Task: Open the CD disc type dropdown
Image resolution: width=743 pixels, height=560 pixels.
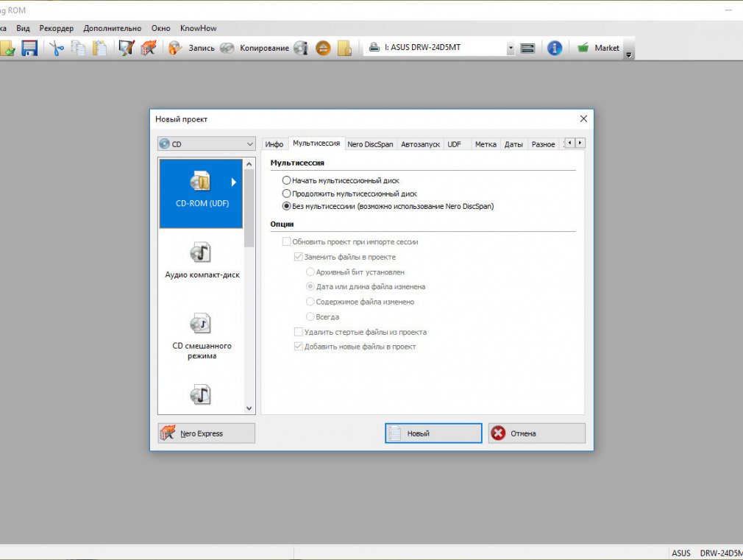Action: tap(207, 143)
